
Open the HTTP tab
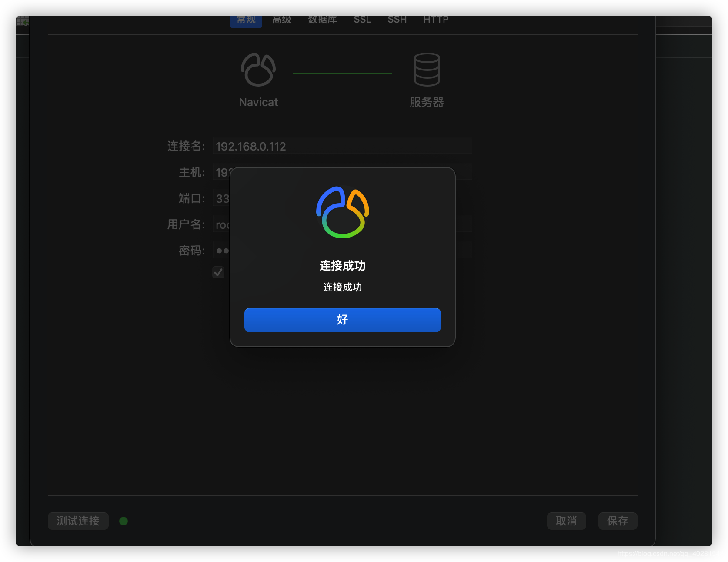(435, 19)
